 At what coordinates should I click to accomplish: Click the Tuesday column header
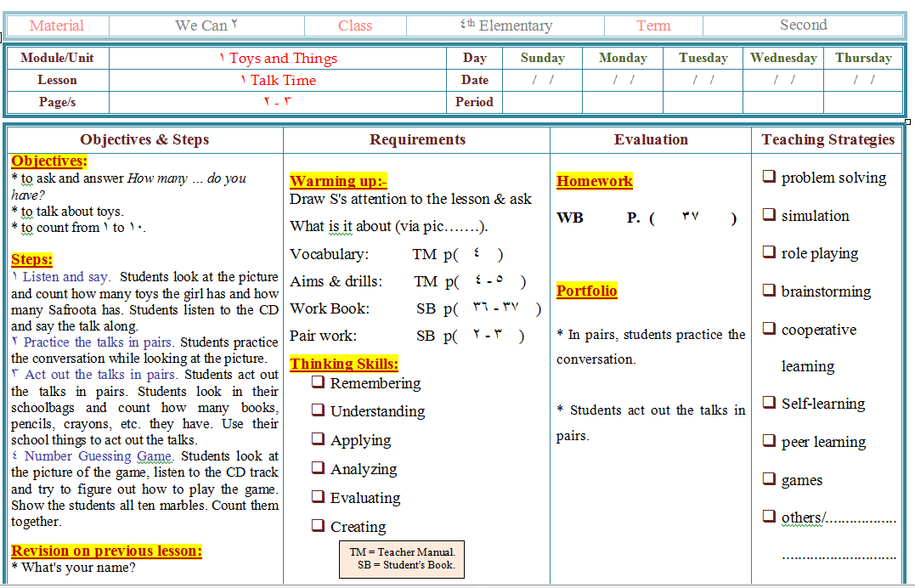tap(703, 58)
